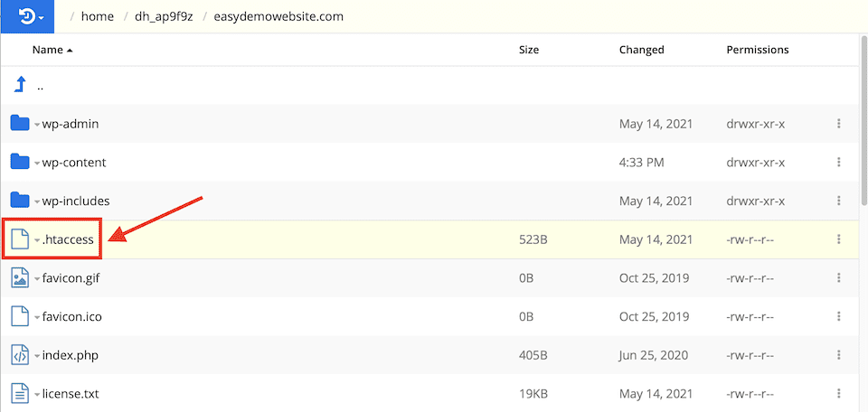Viewport: 868px width, 412px height.
Task: Open dropdown arrow next to favicon.ico
Action: [37, 317]
